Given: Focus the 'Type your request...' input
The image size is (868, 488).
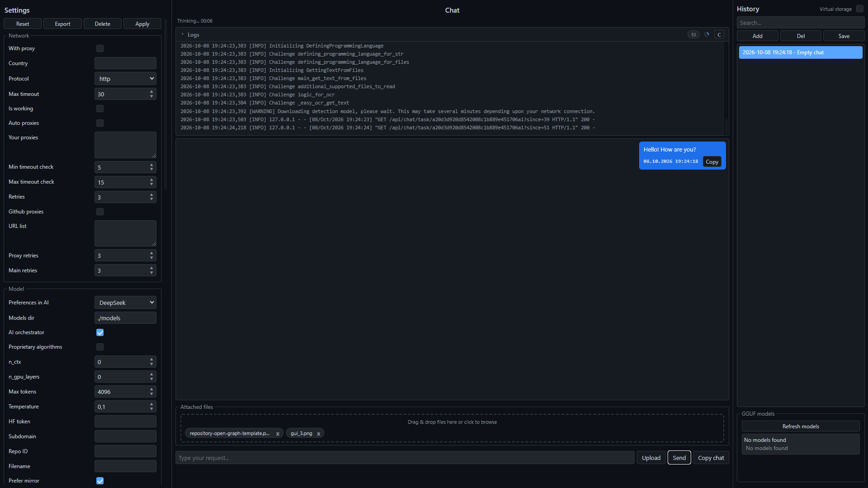Looking at the screenshot, I should (405, 458).
